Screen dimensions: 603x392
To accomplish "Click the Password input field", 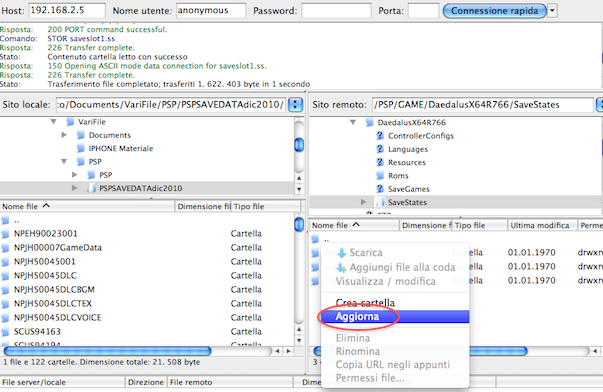I will pyautogui.click(x=336, y=10).
